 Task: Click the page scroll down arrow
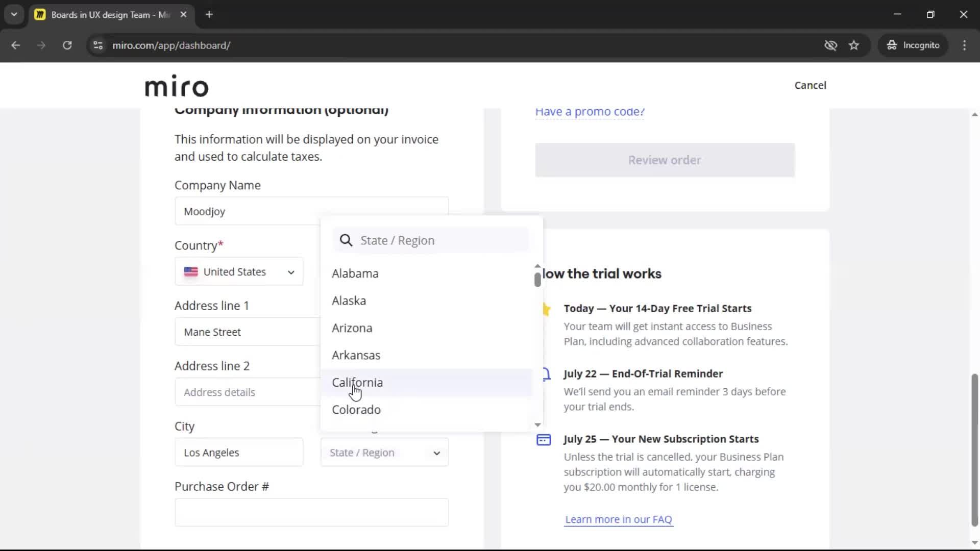coord(974,542)
